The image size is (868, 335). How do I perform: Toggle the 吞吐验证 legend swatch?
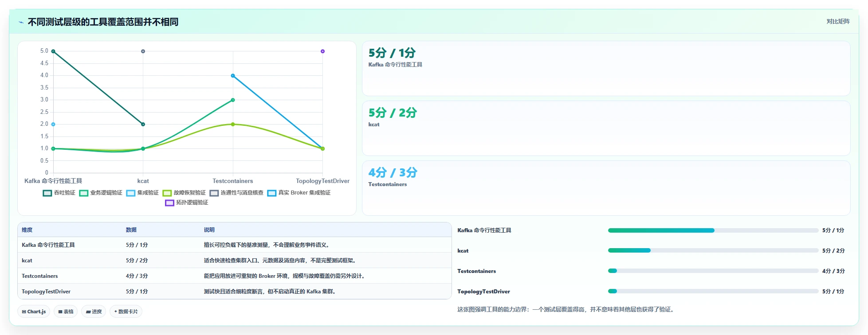47,193
